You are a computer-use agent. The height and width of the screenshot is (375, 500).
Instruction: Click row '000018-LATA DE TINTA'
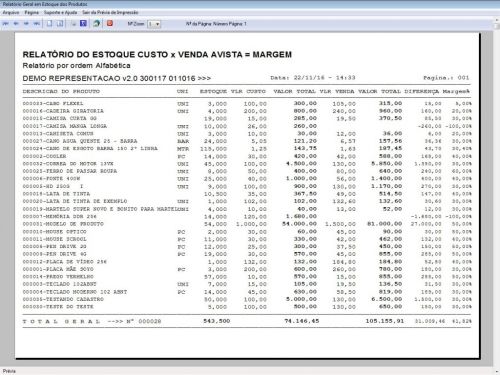(247, 194)
